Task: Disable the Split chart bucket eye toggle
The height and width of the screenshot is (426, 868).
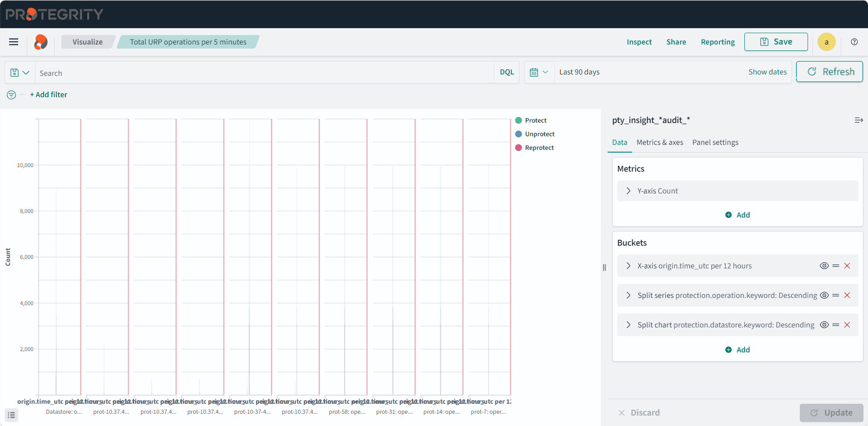Action: [824, 325]
